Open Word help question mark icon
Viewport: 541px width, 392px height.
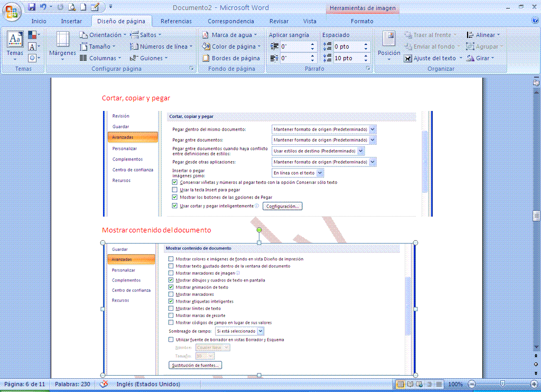coord(535,21)
